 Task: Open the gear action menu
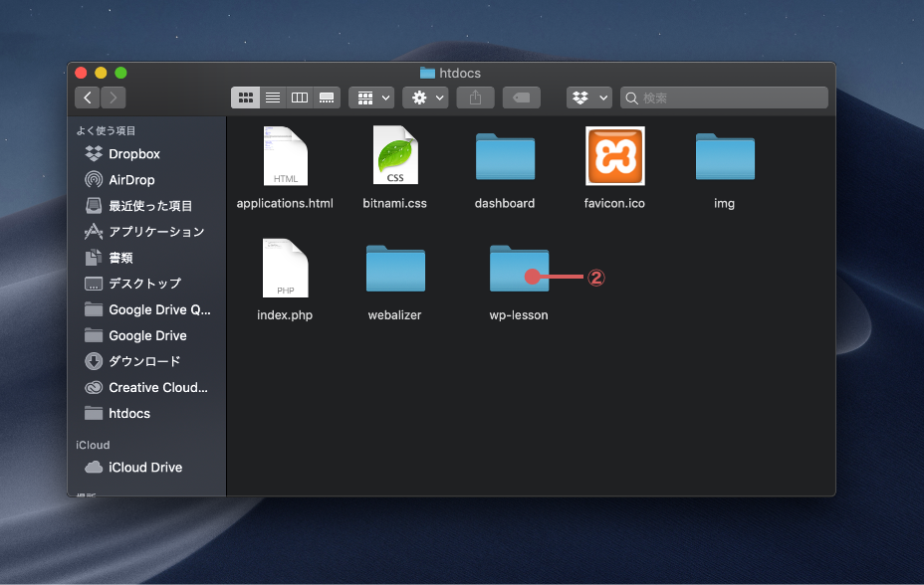click(x=425, y=97)
